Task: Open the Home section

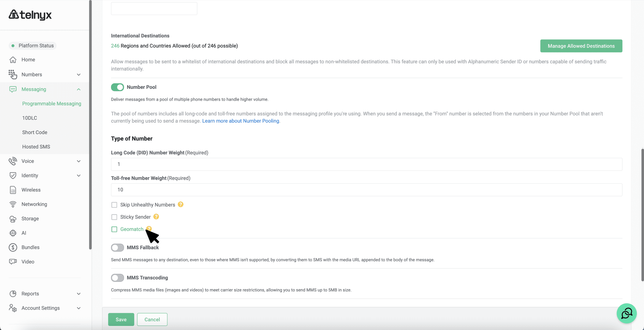Action: coord(28,59)
